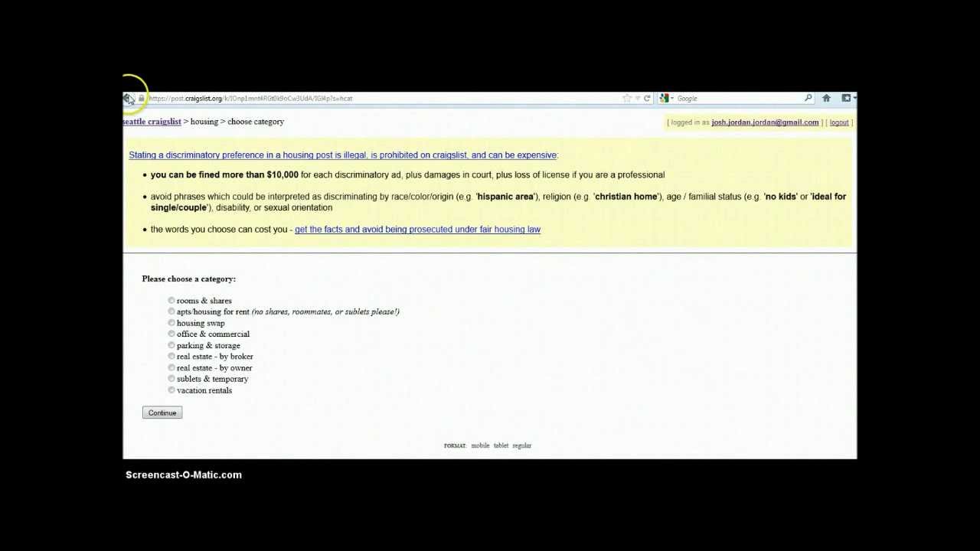Select real estate - by broker
The image size is (980, 551).
point(171,356)
